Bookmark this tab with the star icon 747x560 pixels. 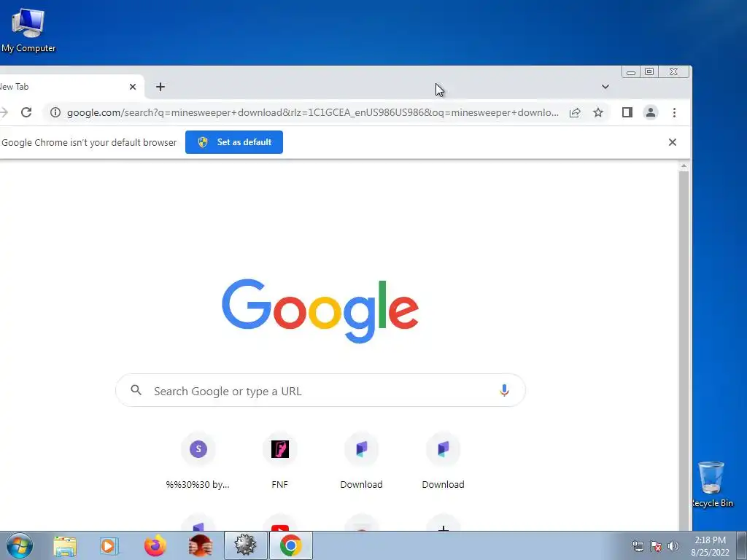(x=598, y=112)
